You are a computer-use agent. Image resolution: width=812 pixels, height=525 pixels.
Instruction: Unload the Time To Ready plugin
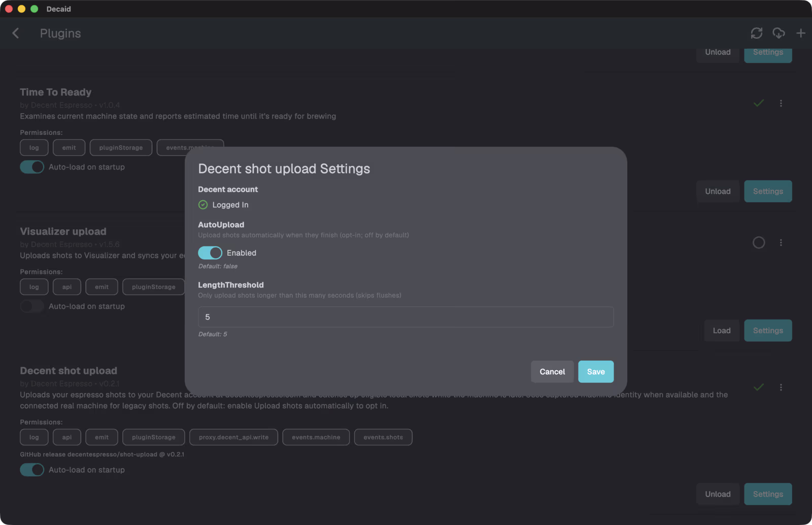(x=718, y=191)
